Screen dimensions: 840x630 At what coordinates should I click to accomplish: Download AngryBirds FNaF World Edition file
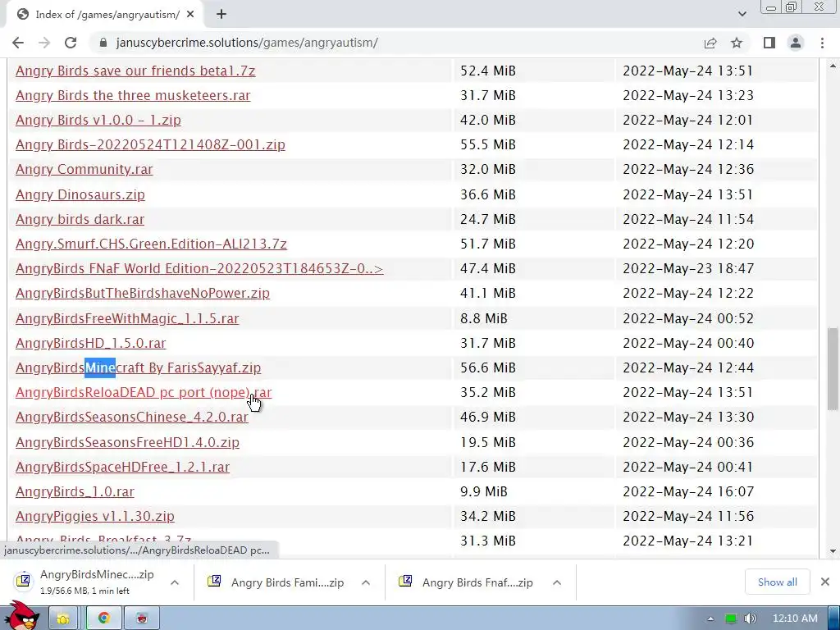click(199, 268)
